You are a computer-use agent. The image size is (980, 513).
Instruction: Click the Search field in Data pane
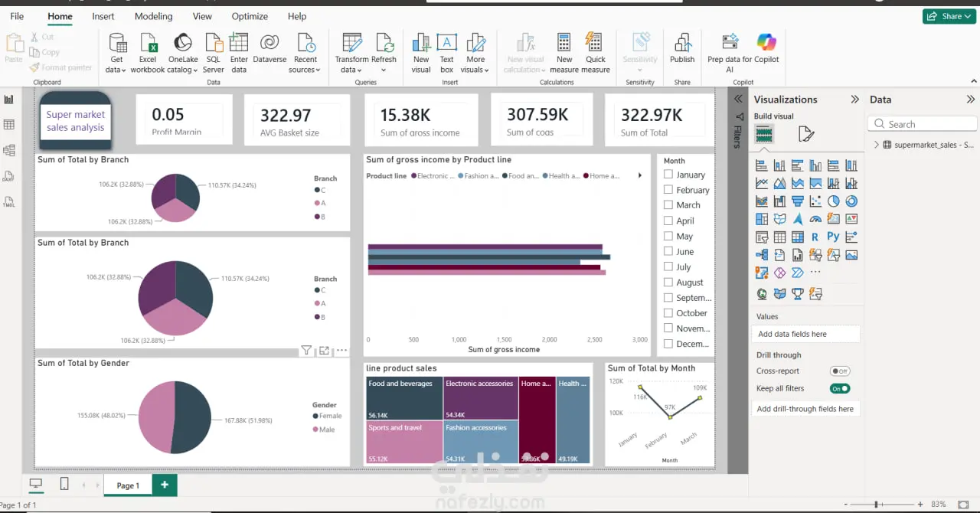(x=923, y=124)
